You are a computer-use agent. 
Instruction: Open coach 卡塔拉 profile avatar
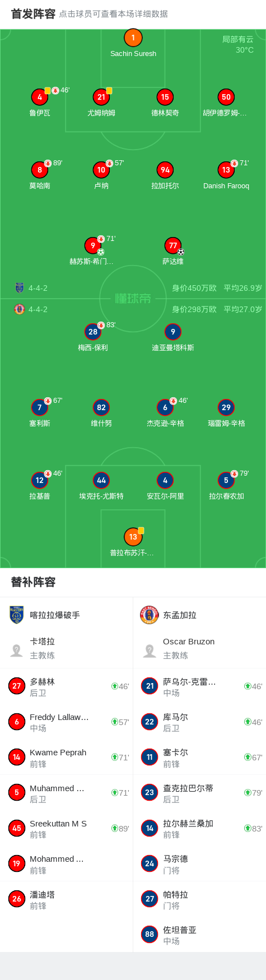coord(17,650)
